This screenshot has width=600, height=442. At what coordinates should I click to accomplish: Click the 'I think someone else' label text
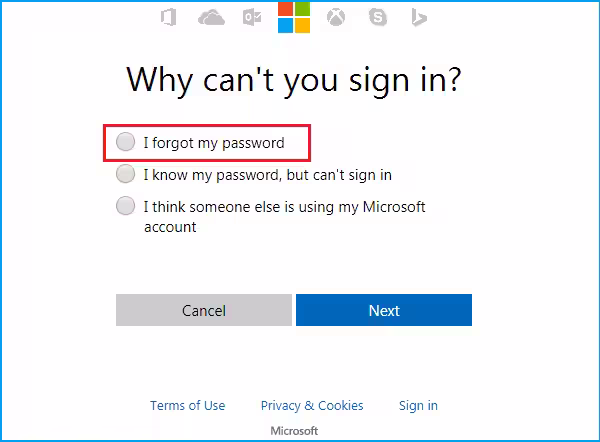[284, 207]
